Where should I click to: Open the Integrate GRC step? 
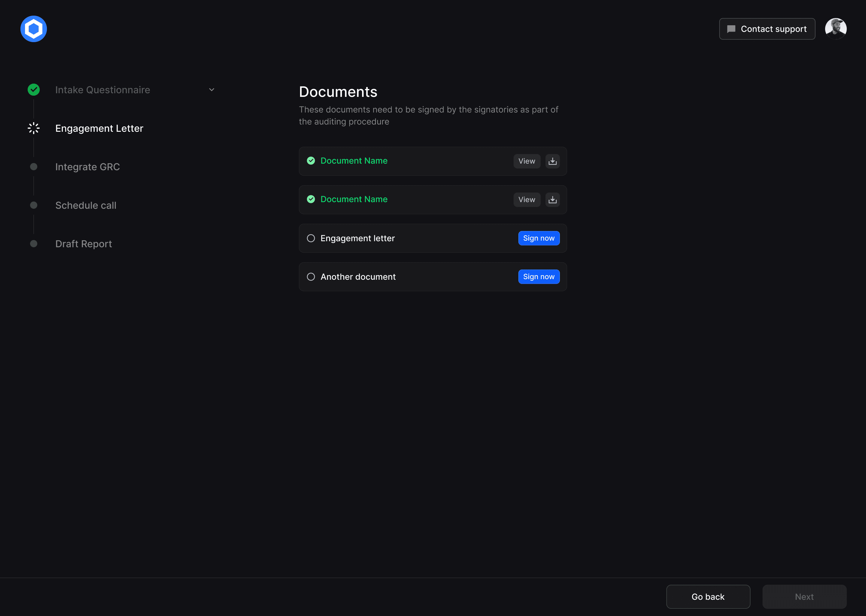88,167
